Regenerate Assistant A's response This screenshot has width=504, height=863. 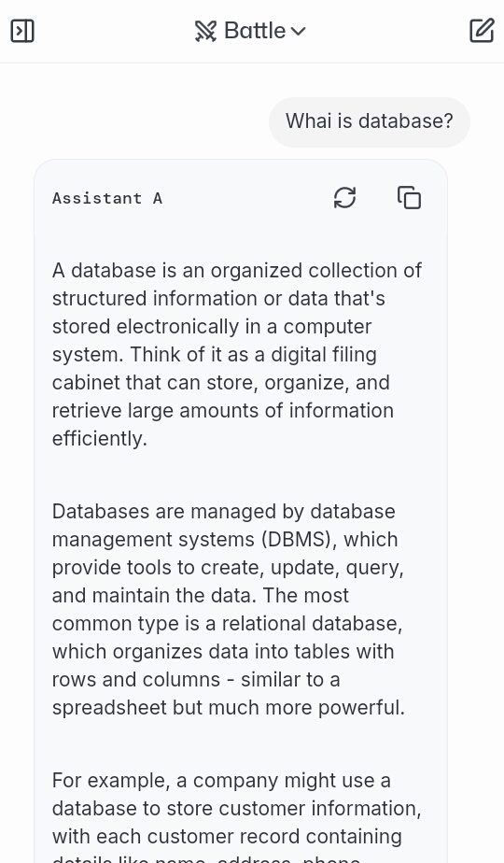click(345, 198)
